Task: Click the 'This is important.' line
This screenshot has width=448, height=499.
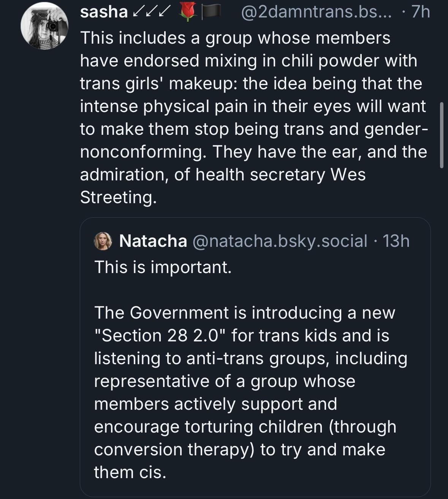Action: [x=163, y=267]
